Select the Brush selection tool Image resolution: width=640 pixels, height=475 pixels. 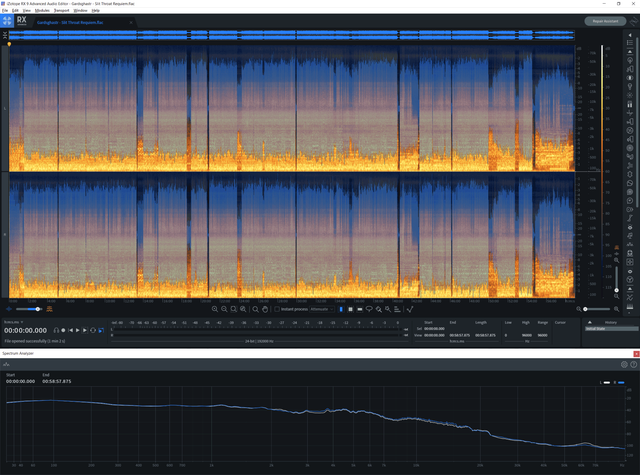coord(379,309)
